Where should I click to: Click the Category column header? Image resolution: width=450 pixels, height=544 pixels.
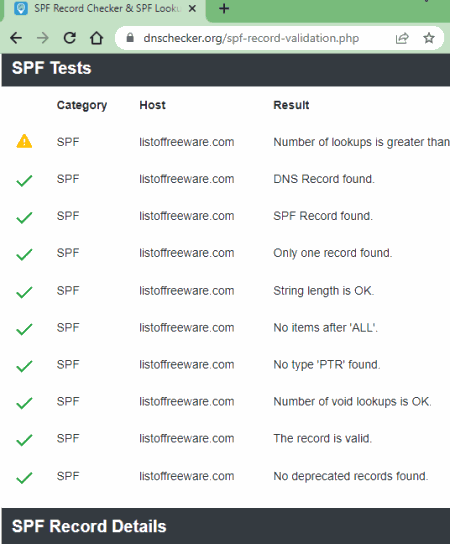[82, 105]
